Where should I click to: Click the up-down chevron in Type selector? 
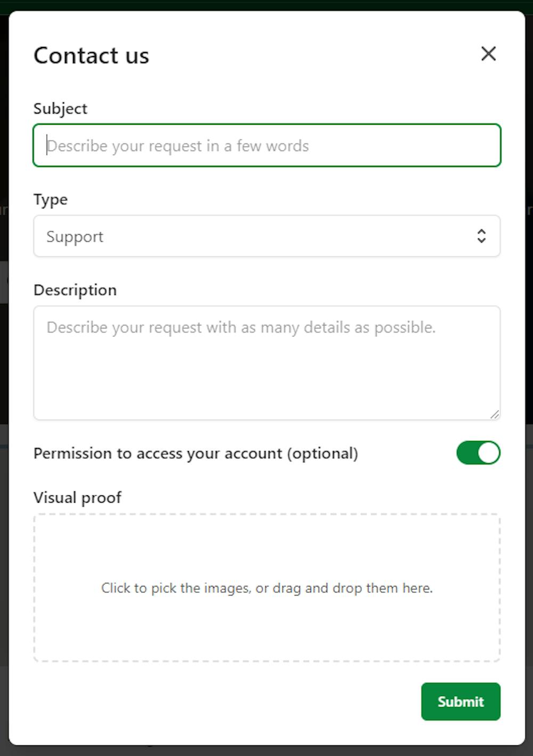(481, 236)
